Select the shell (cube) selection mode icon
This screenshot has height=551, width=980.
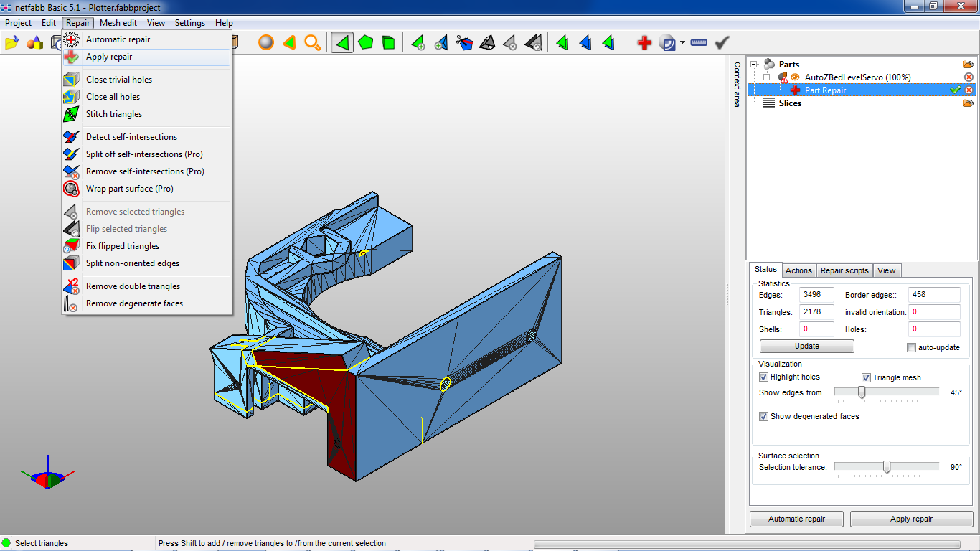(x=388, y=43)
